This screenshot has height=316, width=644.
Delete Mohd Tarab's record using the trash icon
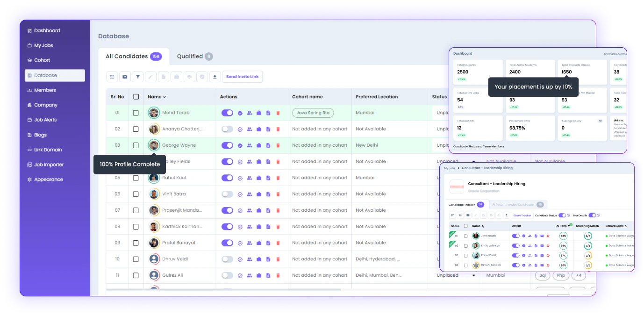[x=278, y=113]
